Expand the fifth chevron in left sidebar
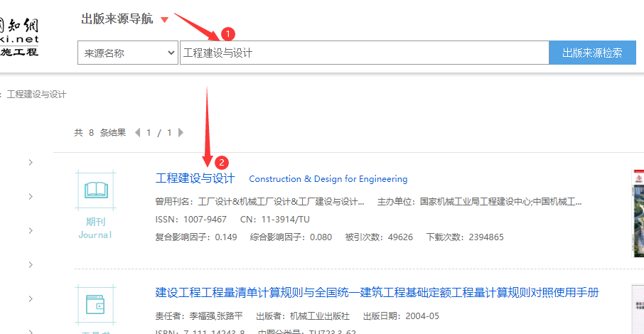 tap(31, 299)
